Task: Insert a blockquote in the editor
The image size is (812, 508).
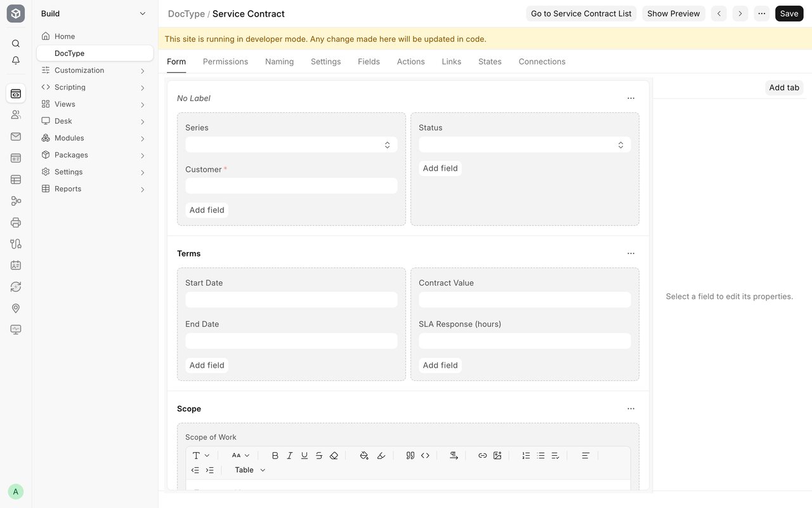Action: coord(410,455)
